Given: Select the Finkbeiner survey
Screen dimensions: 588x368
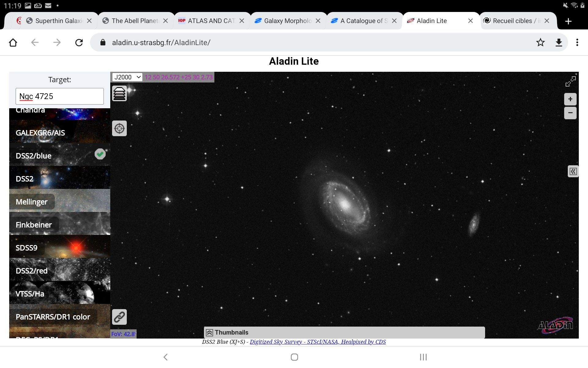Looking at the screenshot, I should 60,224.
